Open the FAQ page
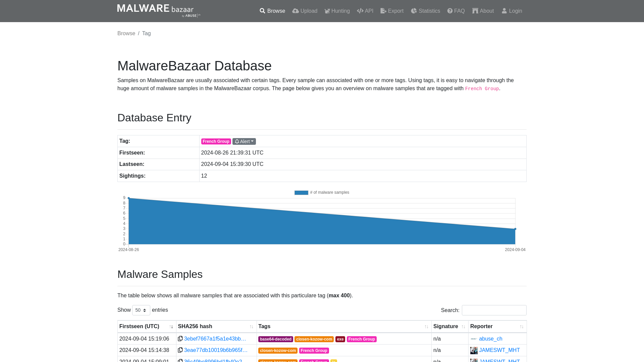 tap(456, 11)
